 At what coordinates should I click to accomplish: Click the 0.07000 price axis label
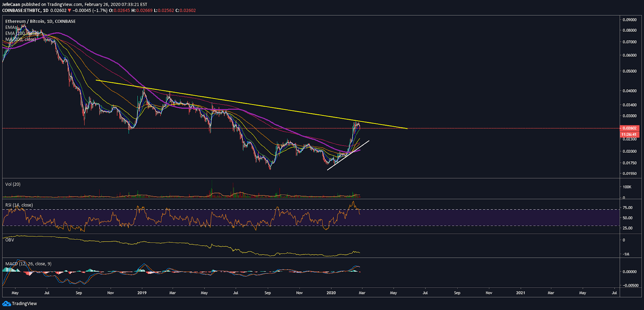630,42
